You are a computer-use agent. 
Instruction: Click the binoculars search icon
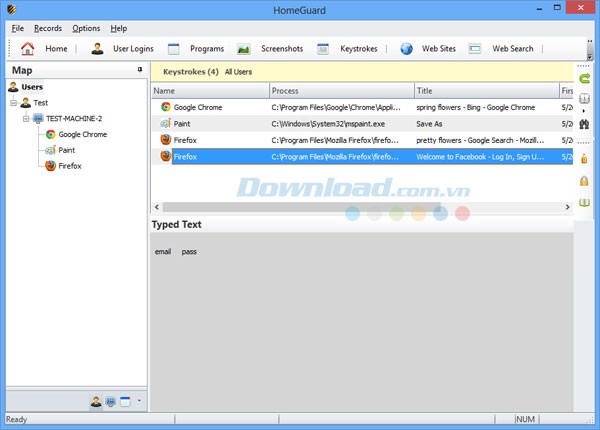pyautogui.click(x=584, y=122)
